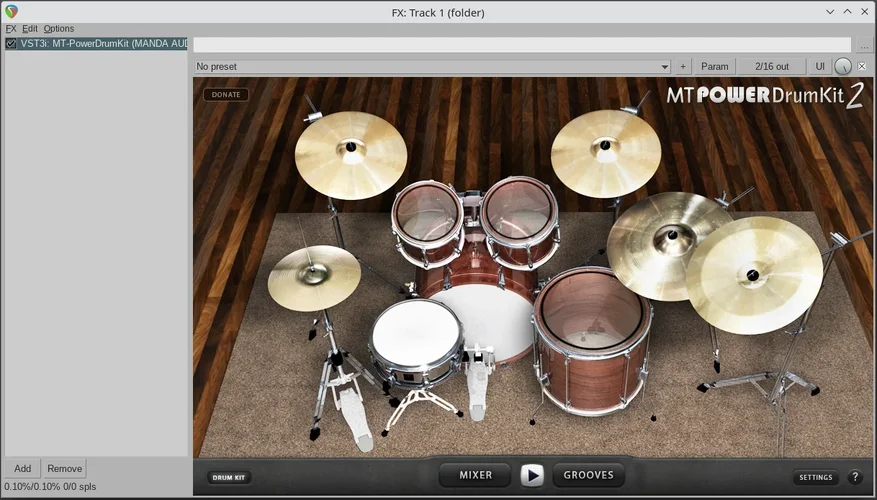Viewport: 877px width, 500px height.
Task: Hit the top-left crash cymbal
Action: coord(350,153)
